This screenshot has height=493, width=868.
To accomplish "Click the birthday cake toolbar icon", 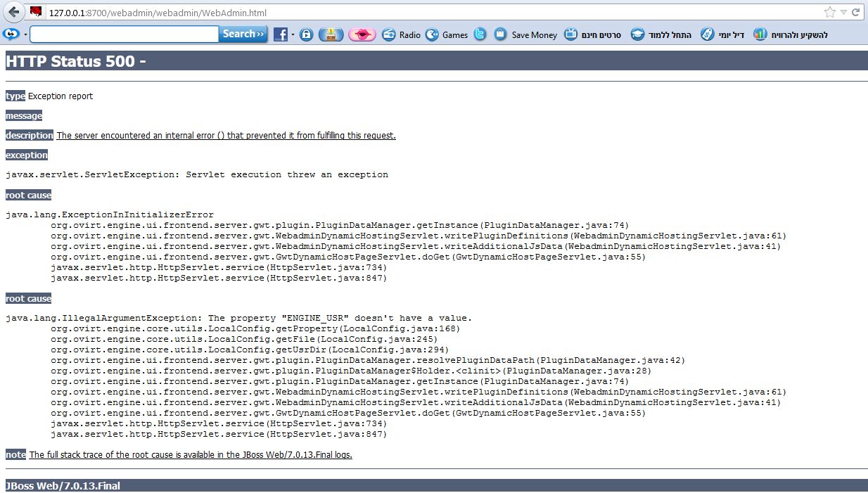I will (x=331, y=34).
